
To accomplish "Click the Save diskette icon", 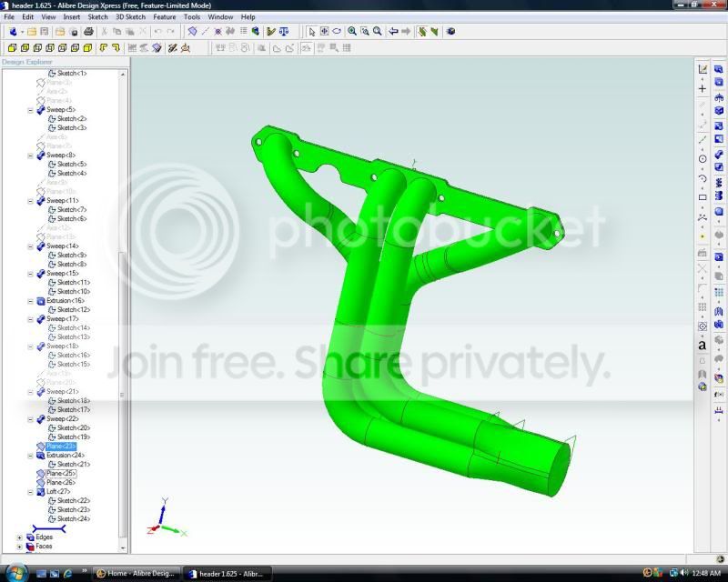I will [44, 32].
